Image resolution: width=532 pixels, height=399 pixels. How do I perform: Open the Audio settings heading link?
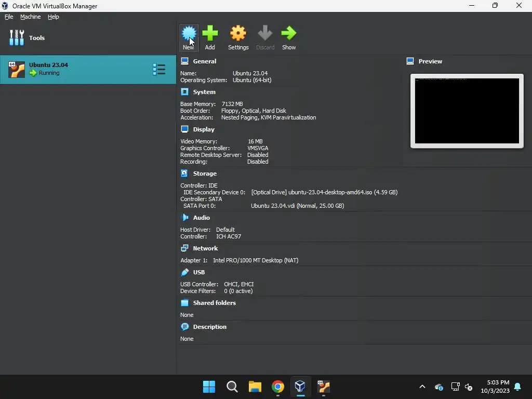point(202,218)
